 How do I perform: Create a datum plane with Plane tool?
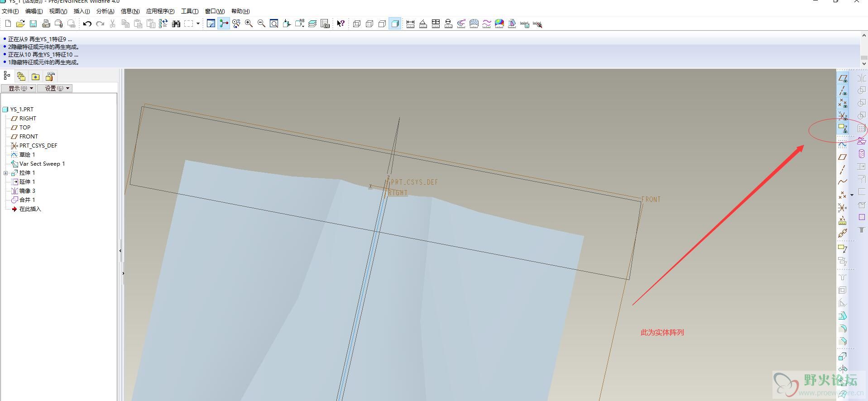[x=843, y=157]
